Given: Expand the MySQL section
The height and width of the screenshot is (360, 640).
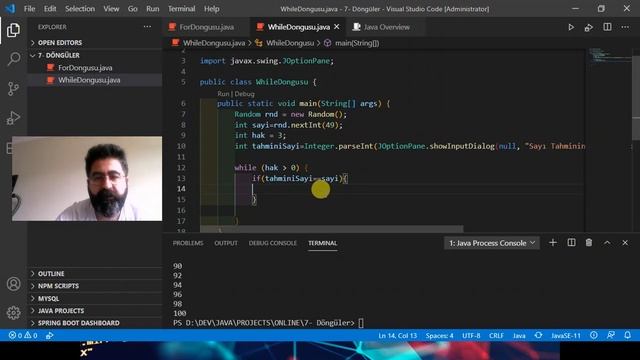Looking at the screenshot, I should pyautogui.click(x=95, y=298).
